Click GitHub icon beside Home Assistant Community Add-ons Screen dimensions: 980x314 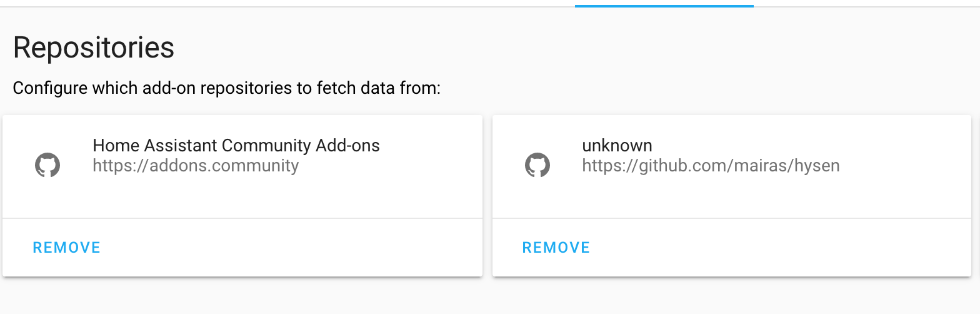pyautogui.click(x=47, y=165)
